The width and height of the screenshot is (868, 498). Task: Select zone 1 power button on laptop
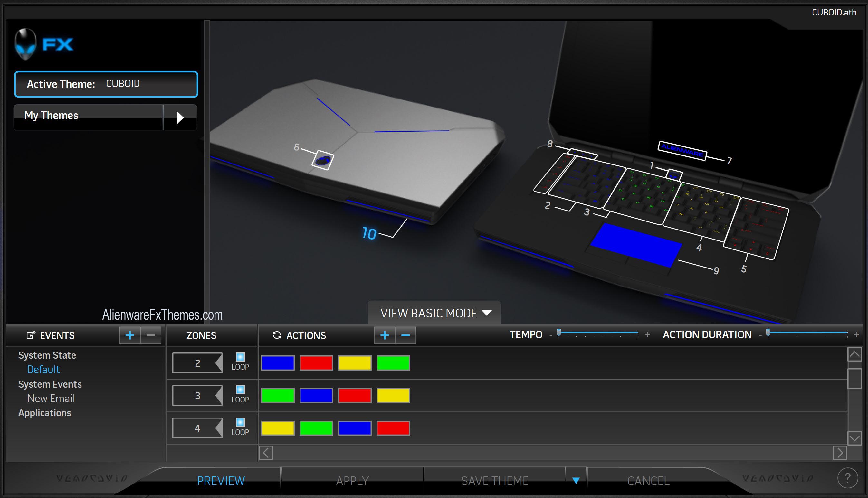point(674,175)
